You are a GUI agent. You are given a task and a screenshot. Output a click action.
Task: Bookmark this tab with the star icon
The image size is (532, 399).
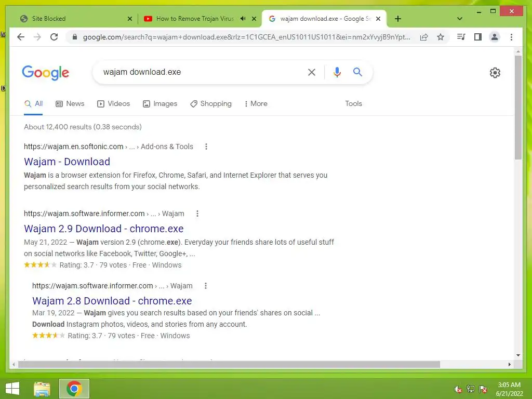(x=441, y=37)
